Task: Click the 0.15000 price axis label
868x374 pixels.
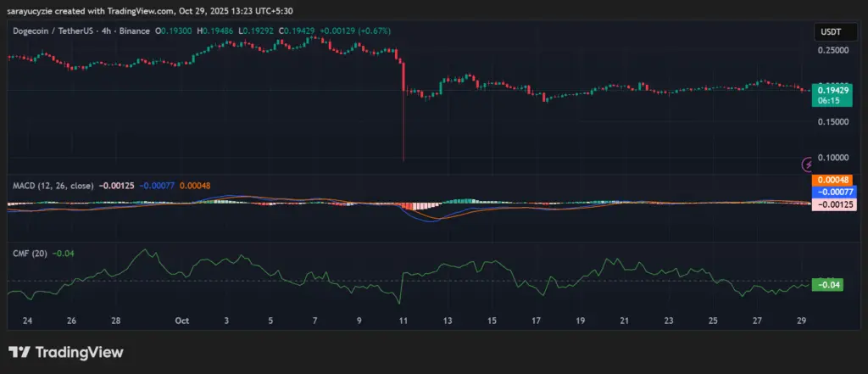Action: coord(832,120)
